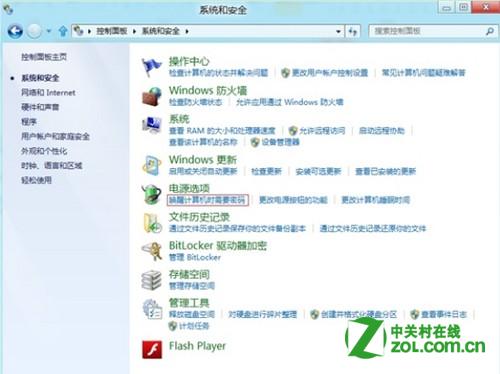
Task: Open 更改用户帐户控制设置 link
Action: (330, 73)
